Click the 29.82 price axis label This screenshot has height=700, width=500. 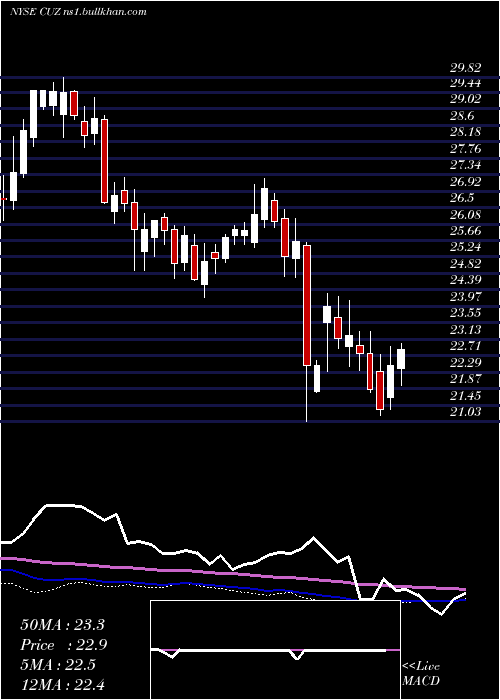466,68
